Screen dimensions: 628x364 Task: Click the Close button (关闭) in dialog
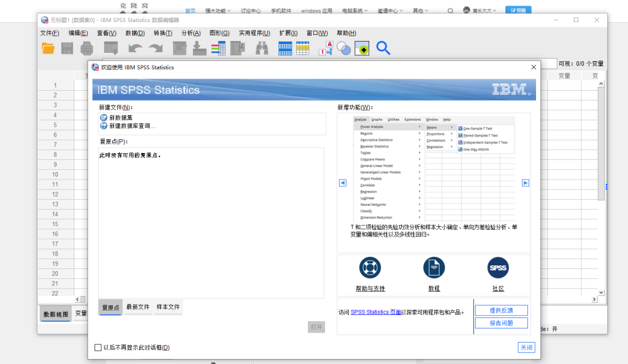tap(526, 347)
